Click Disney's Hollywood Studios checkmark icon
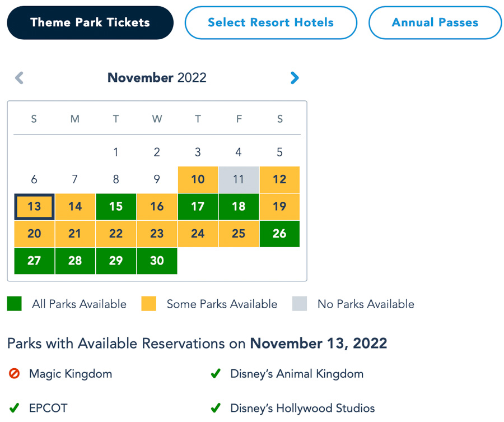The height and width of the screenshot is (422, 504). pos(216,408)
